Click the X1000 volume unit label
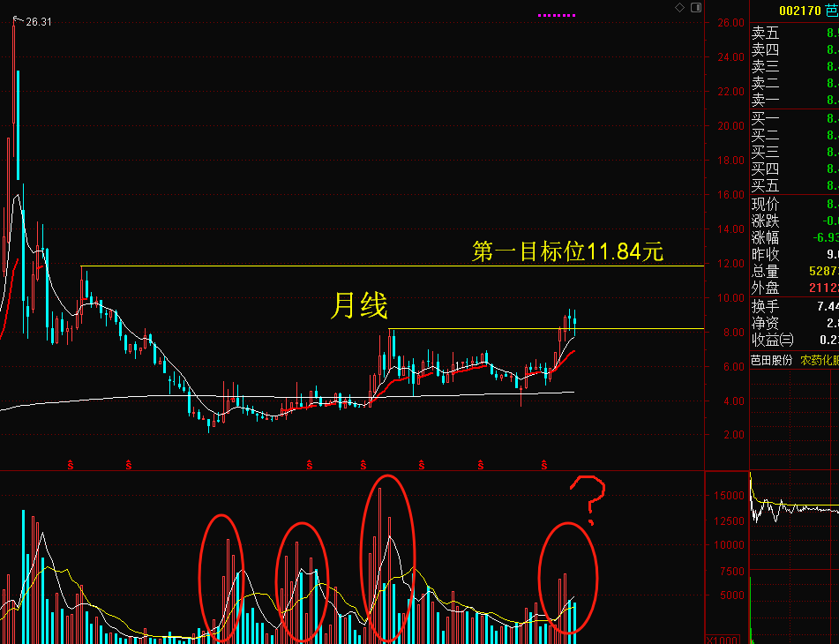Viewport: 839px width, 644px height. coord(722,640)
